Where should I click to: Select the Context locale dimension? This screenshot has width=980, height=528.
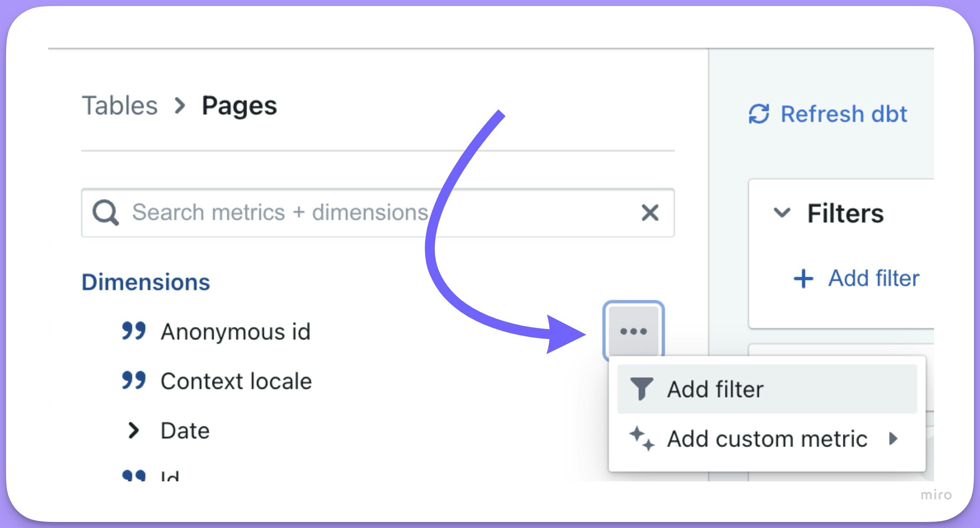236,381
